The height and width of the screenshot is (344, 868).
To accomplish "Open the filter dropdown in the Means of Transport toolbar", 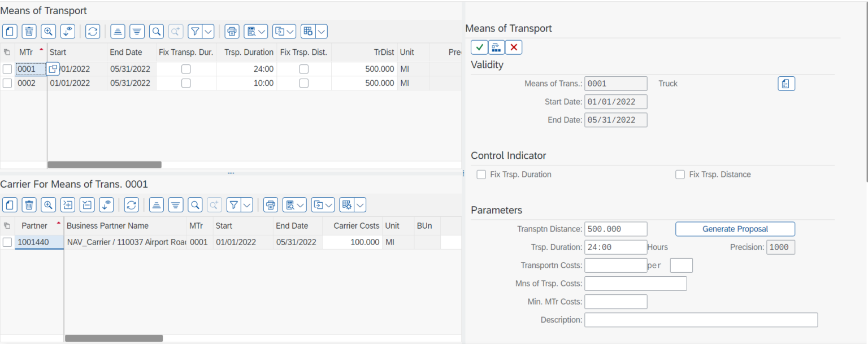I will tap(207, 31).
